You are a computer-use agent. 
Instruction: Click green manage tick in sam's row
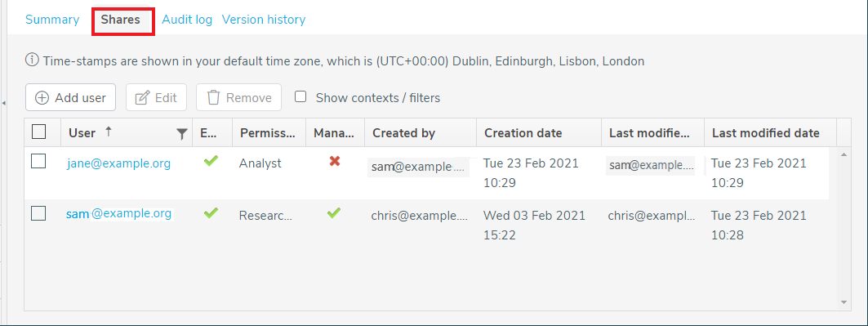tap(333, 213)
